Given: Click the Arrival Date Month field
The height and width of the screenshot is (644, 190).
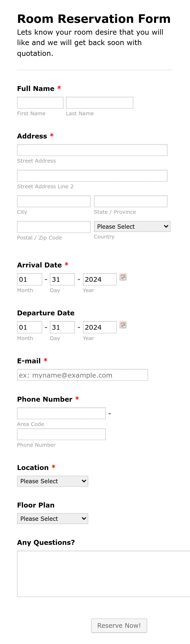Looking at the screenshot, I should coord(29,279).
